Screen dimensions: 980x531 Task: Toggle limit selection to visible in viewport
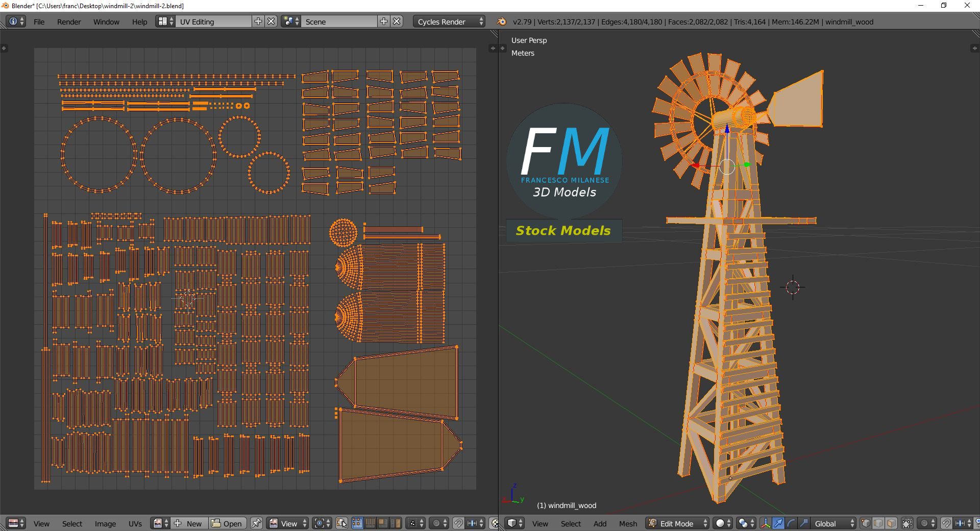907,523
